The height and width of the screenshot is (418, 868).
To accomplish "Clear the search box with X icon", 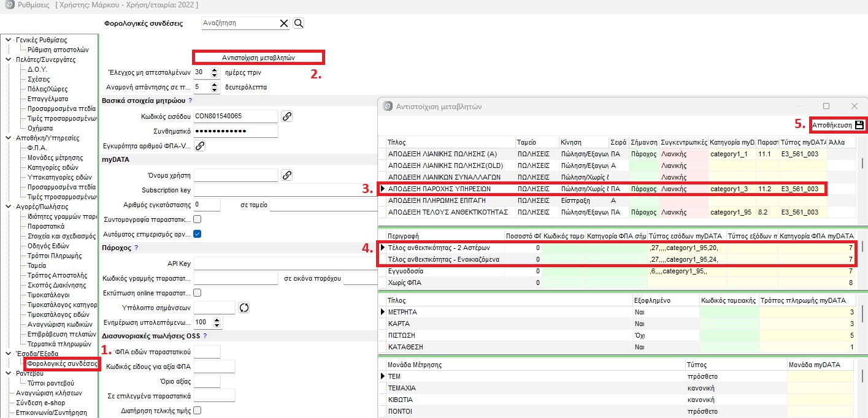I will tap(284, 23).
